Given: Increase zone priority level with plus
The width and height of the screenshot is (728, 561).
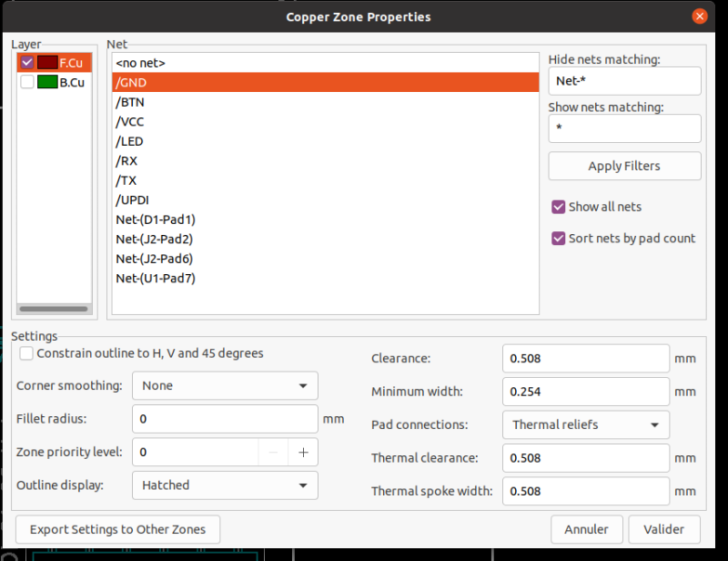Looking at the screenshot, I should [303, 452].
